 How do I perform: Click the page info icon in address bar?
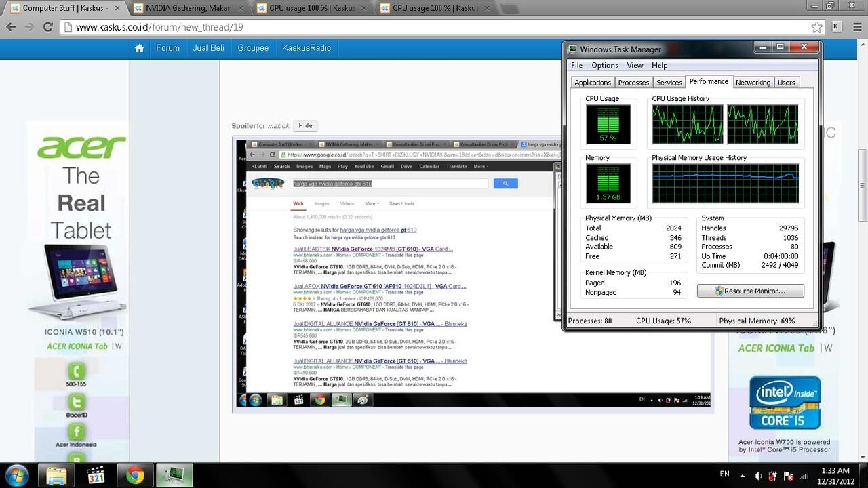pos(67,27)
